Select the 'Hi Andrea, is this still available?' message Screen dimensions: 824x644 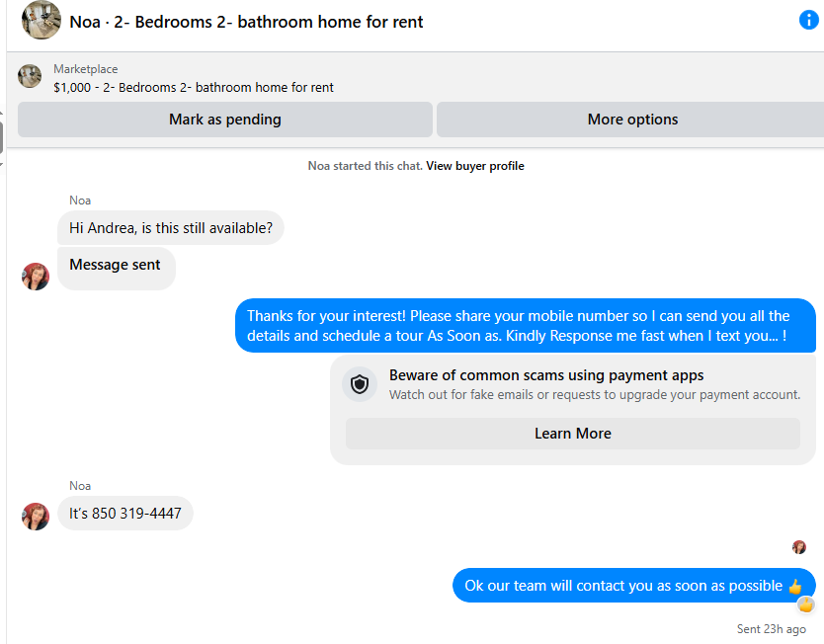(x=171, y=228)
